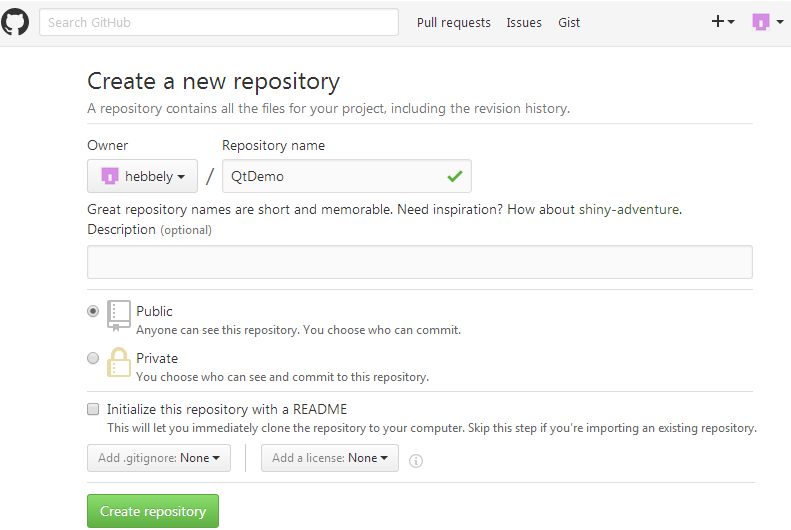Select the Public radio button

(93, 311)
